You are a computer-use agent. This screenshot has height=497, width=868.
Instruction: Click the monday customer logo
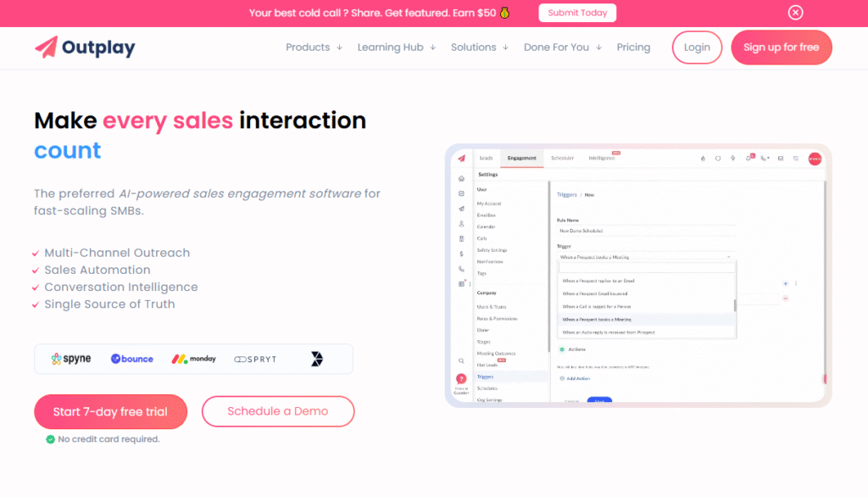coord(193,359)
